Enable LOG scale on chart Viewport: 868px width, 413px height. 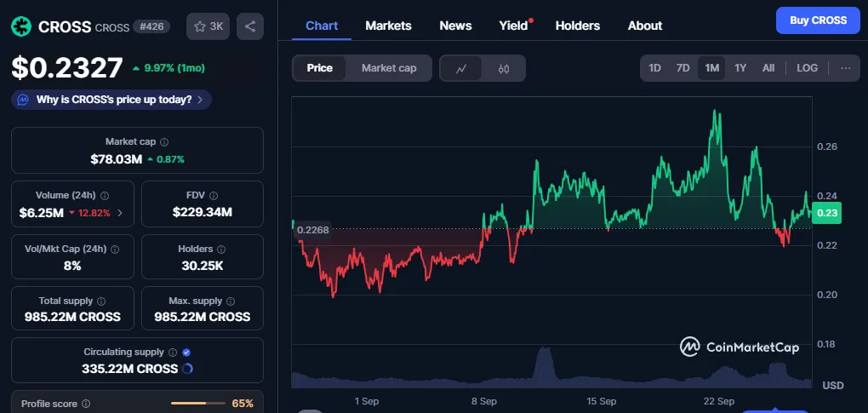tap(807, 68)
